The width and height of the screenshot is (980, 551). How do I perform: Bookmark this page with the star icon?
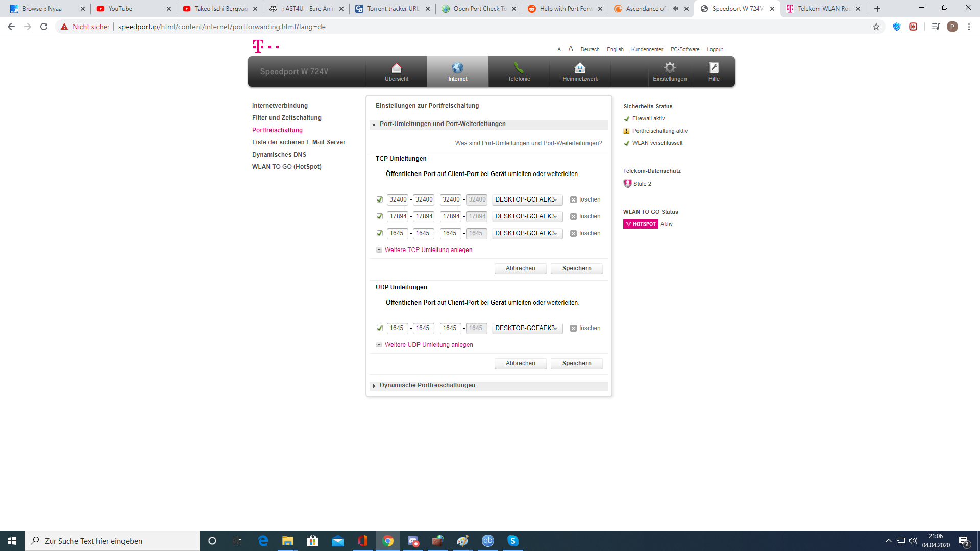point(876,27)
